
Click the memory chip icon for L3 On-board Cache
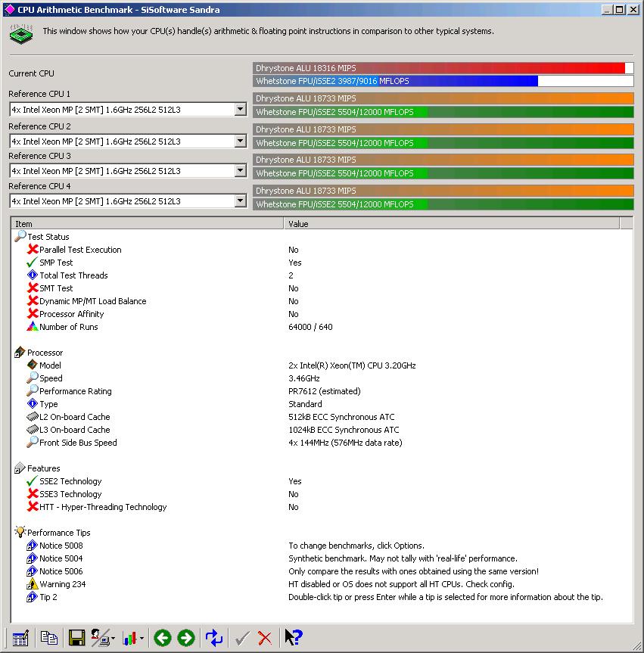(33, 429)
